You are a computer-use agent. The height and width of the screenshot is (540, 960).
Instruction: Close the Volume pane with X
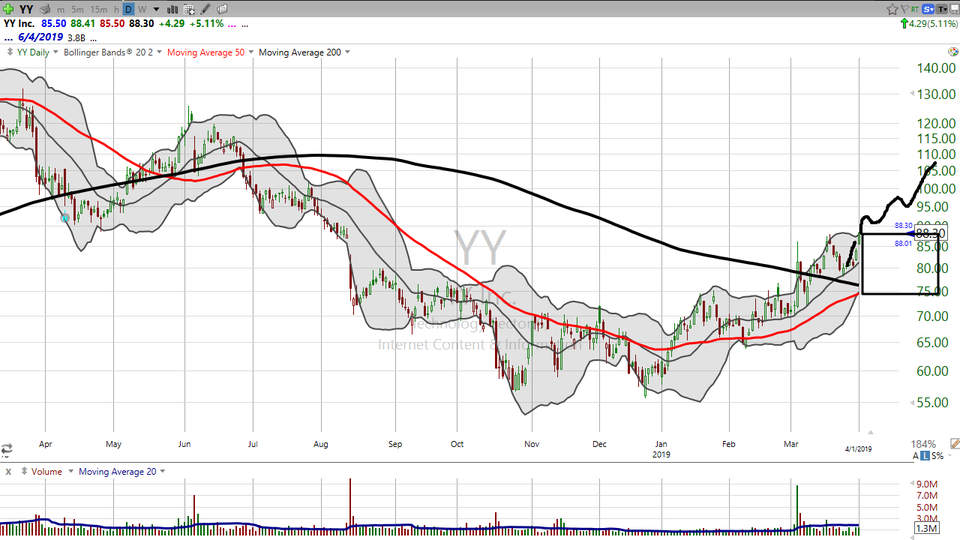(9, 471)
